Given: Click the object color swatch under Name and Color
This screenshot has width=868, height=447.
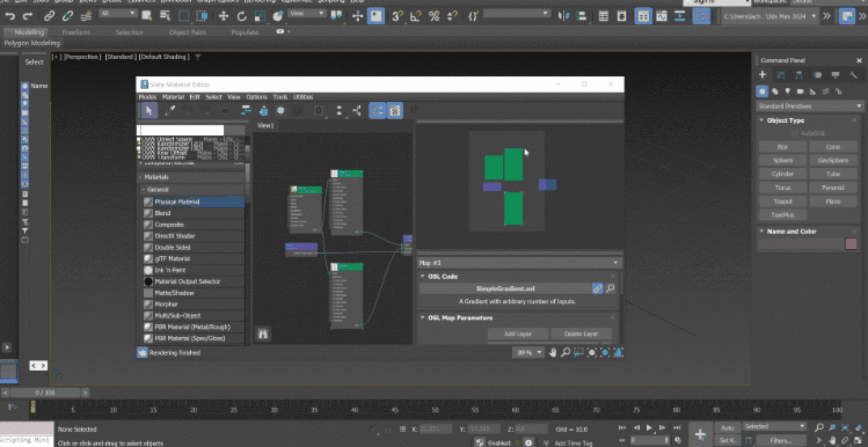Looking at the screenshot, I should (x=852, y=244).
